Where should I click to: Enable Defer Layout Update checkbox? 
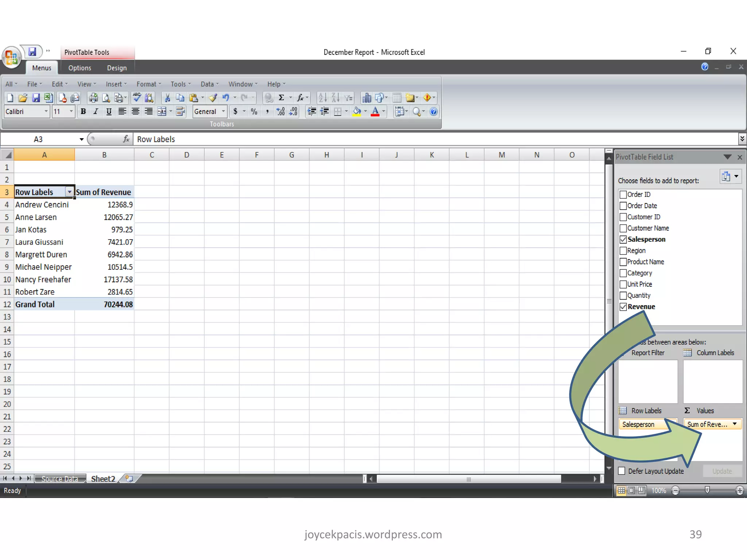[x=622, y=471]
